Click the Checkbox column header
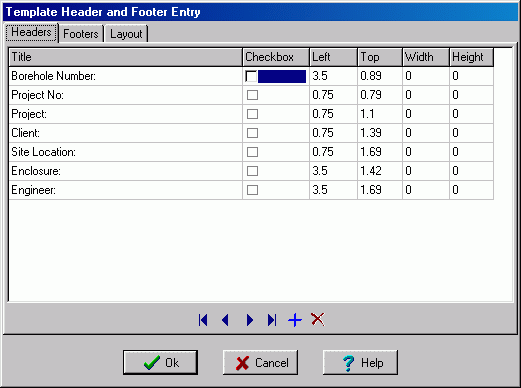This screenshot has width=521, height=388. pos(276,57)
